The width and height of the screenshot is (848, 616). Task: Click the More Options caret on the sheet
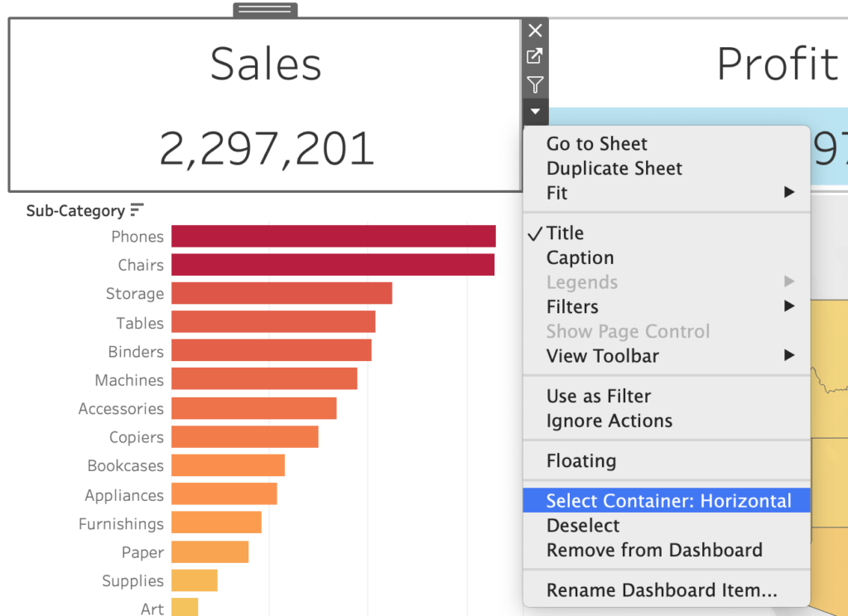click(535, 111)
